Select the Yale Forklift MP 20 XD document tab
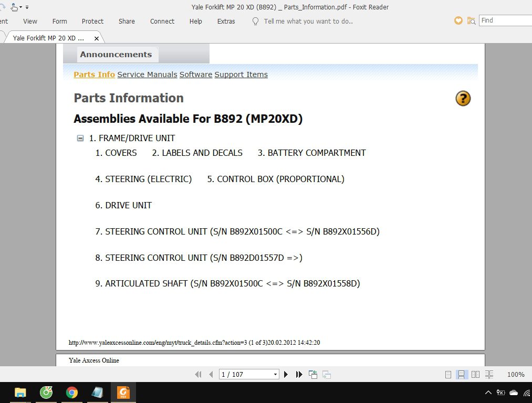This screenshot has width=532, height=403. 48,38
